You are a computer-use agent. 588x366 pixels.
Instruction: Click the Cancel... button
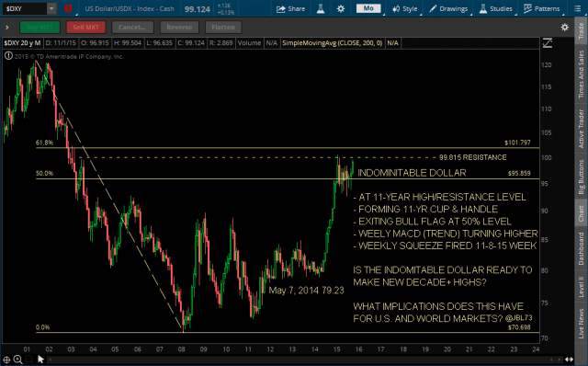click(x=132, y=27)
